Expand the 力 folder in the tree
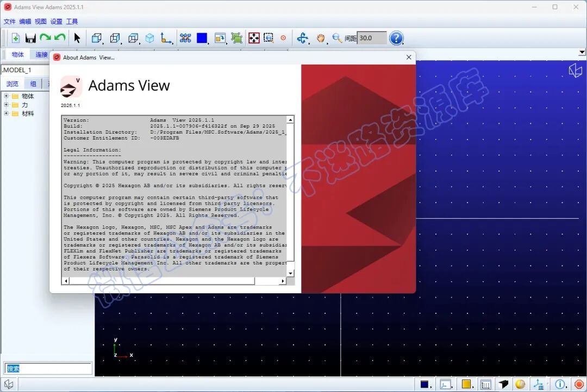This screenshot has width=587, height=392. [6, 105]
